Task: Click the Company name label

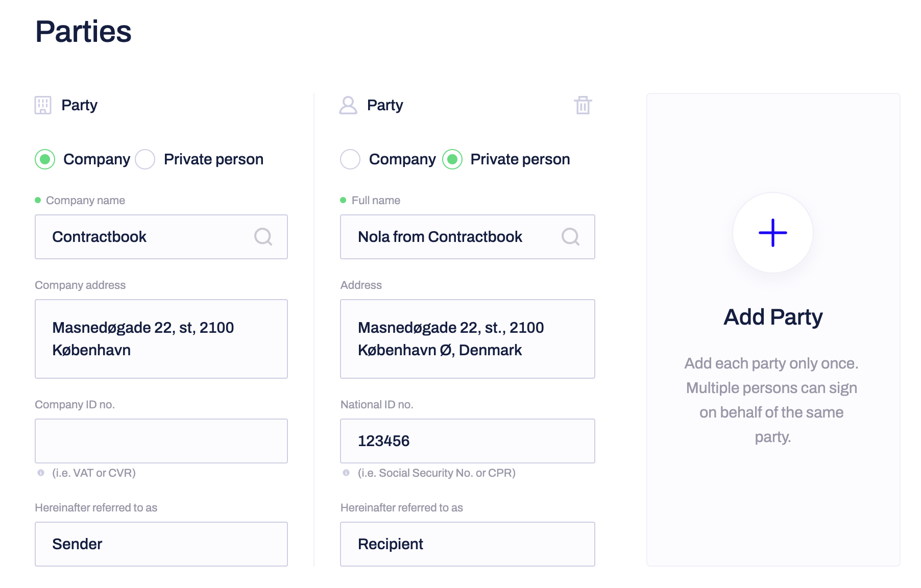Action: tap(85, 200)
